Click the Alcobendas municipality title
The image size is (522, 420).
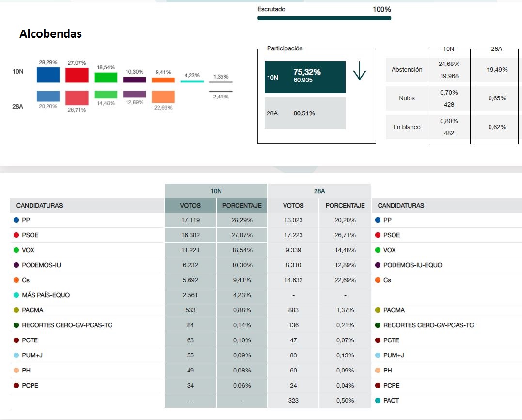tap(50, 33)
